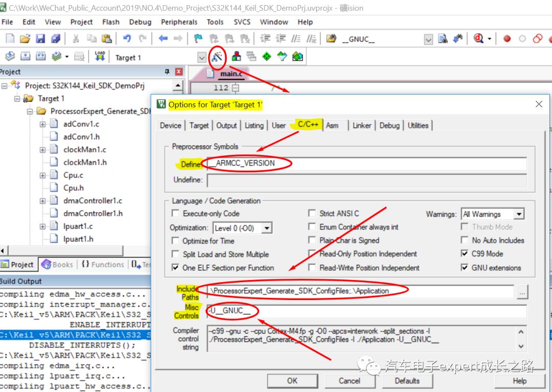Image resolution: width=552 pixels, height=392 pixels.
Task: Click the Help button in dialog
Action: pyautogui.click(x=520, y=381)
